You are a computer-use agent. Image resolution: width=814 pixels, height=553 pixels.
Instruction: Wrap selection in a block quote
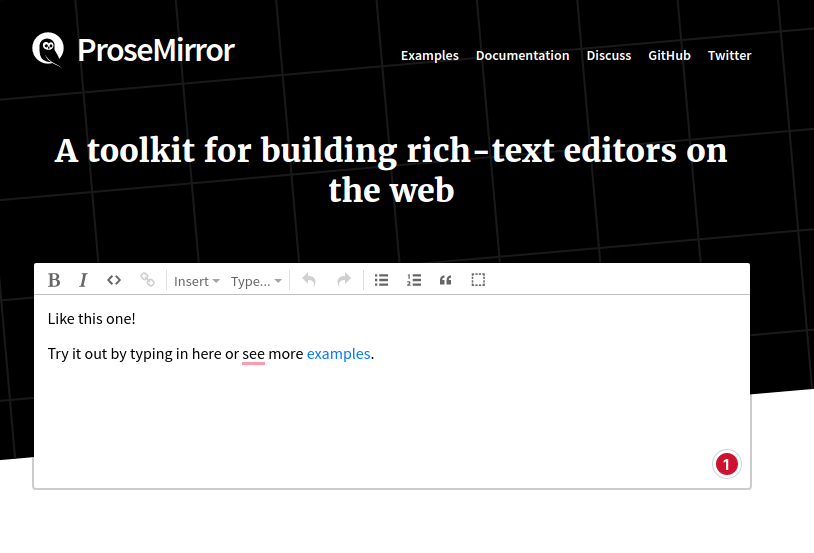tap(445, 280)
